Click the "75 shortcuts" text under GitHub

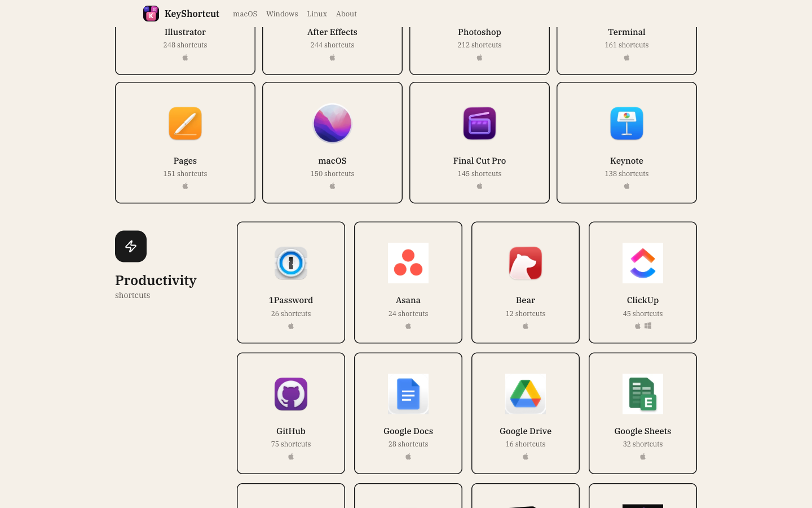click(x=291, y=444)
